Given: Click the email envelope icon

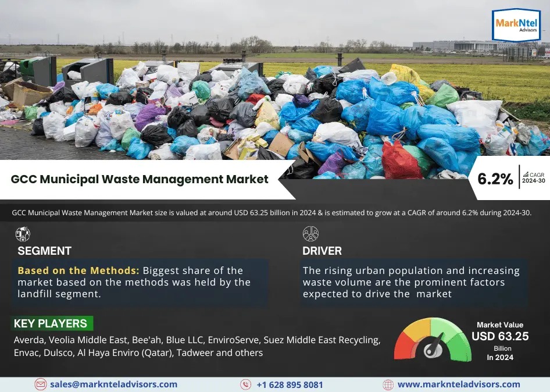Looking at the screenshot, I should 40,384.
